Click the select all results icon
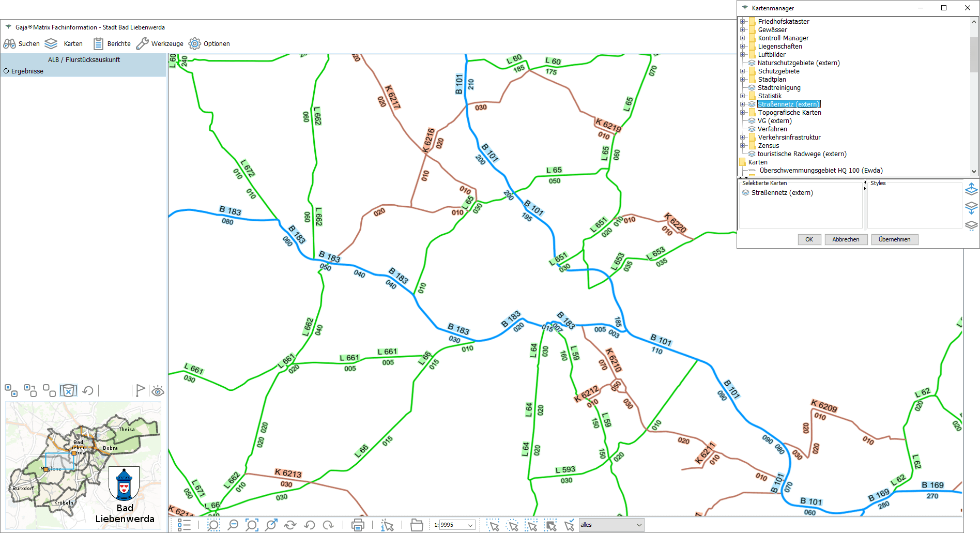The width and height of the screenshot is (980, 533). [x=11, y=390]
